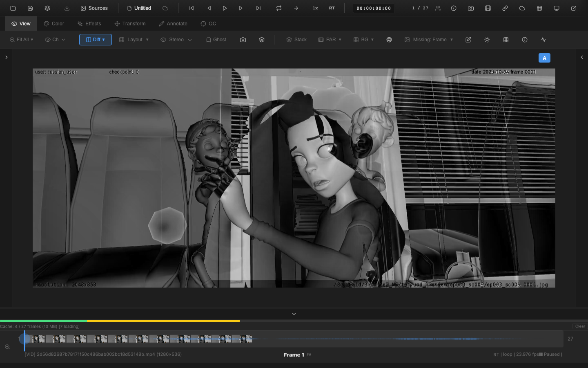Open the external window icon
This screenshot has width=588, height=368.
point(574,8)
